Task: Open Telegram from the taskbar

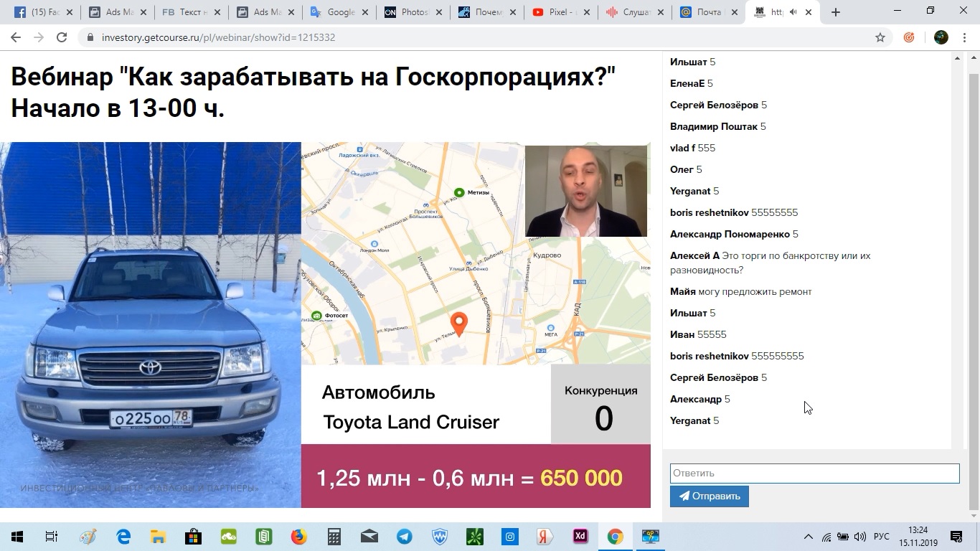Action: click(x=403, y=536)
